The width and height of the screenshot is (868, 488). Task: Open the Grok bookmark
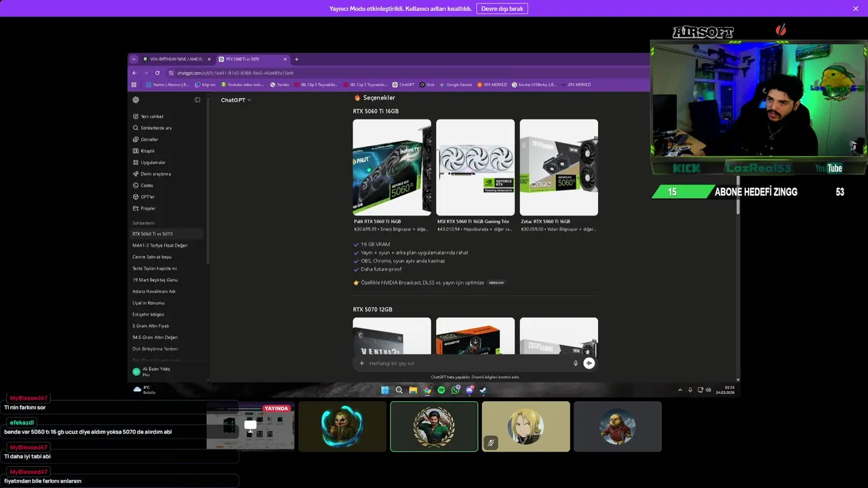[428, 85]
